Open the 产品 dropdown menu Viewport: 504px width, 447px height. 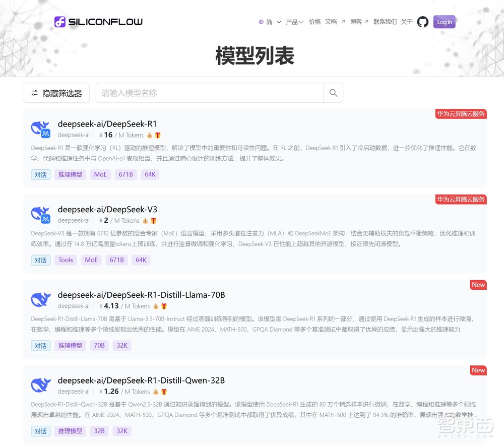(294, 22)
